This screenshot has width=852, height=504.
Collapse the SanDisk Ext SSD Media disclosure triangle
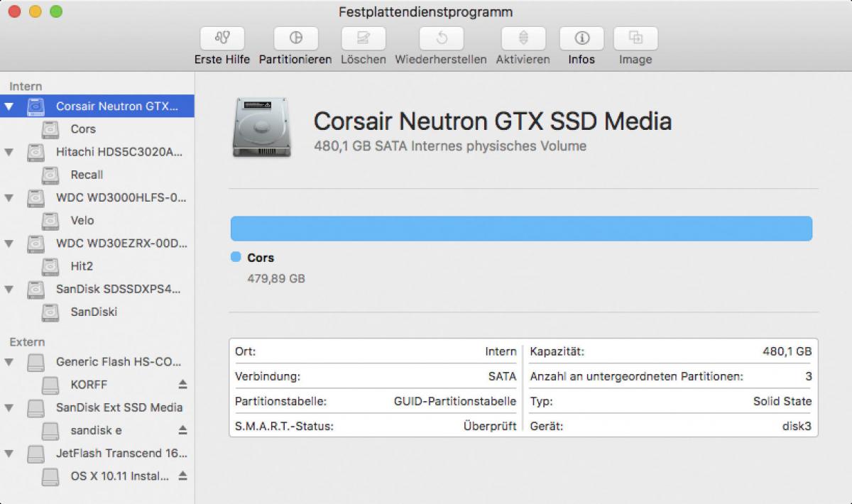click(x=9, y=407)
